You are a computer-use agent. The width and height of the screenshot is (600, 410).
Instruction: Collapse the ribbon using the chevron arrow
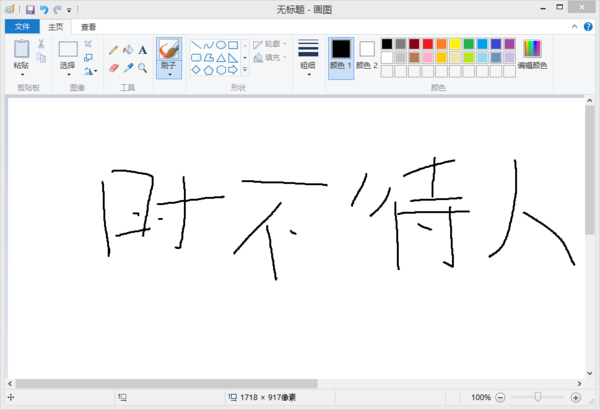pos(576,27)
